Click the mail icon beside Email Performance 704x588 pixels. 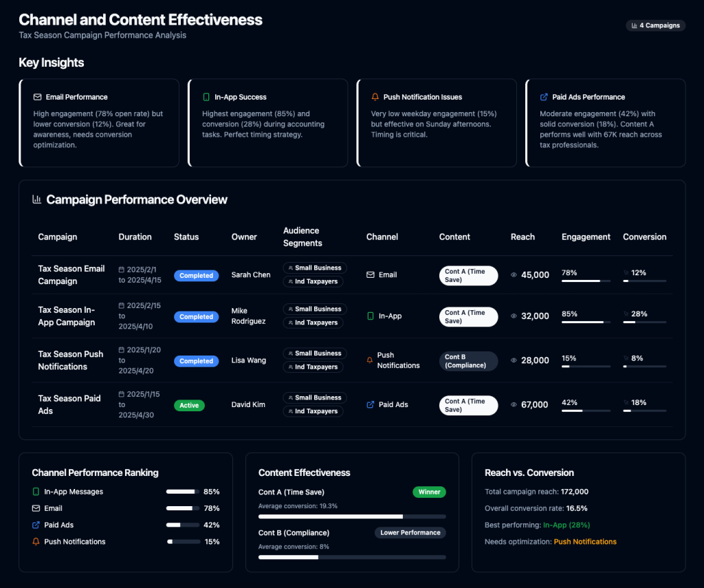click(x=37, y=97)
